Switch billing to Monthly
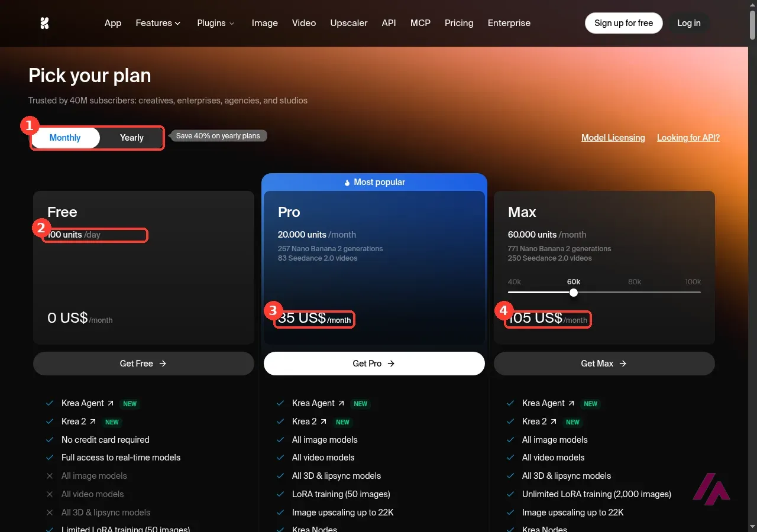Viewport: 757px width, 532px height. (65, 138)
